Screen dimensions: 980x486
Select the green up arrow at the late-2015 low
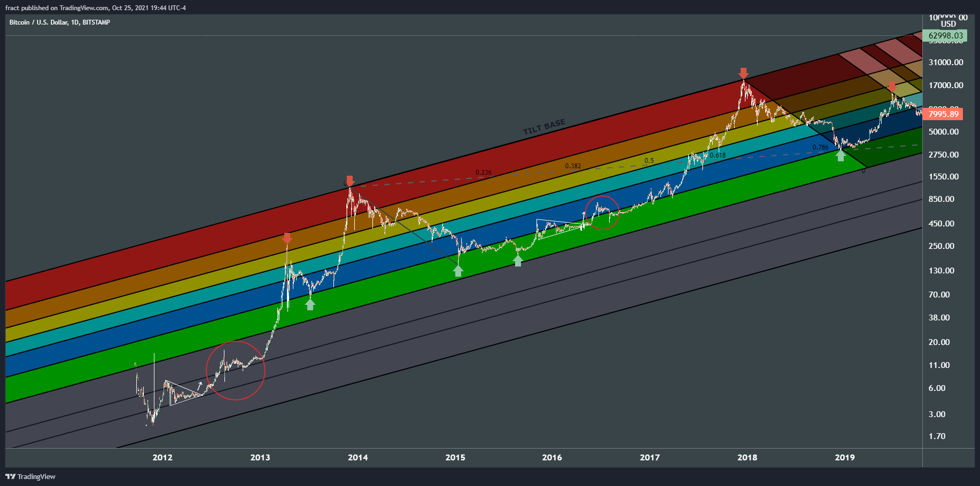click(x=518, y=261)
